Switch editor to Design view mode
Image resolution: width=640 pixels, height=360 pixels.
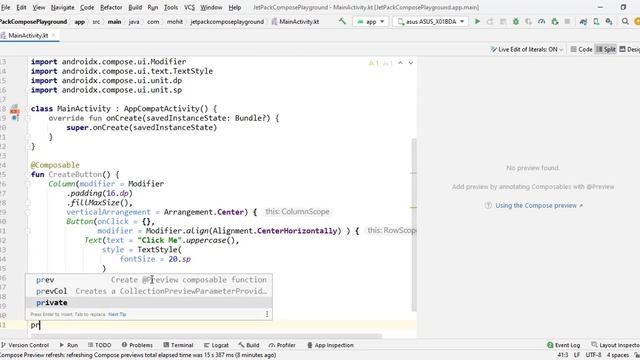pyautogui.click(x=629, y=49)
